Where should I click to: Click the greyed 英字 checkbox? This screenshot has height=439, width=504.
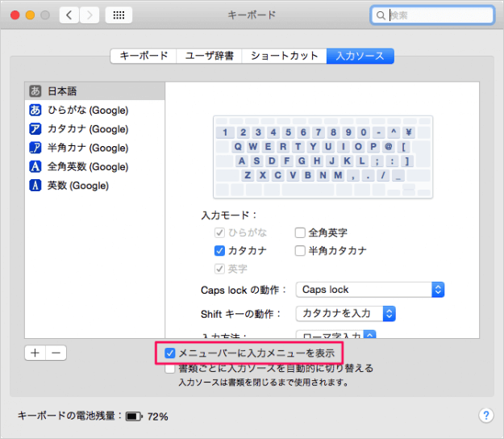pos(219,269)
